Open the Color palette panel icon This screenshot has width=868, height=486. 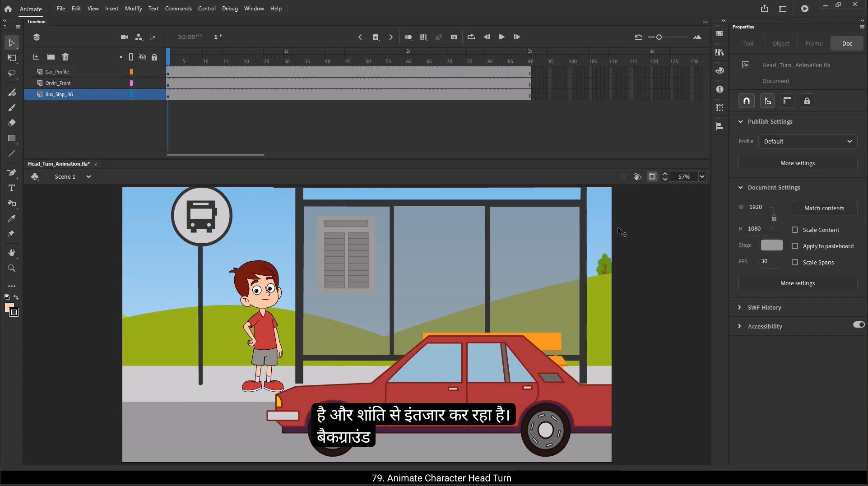click(719, 71)
